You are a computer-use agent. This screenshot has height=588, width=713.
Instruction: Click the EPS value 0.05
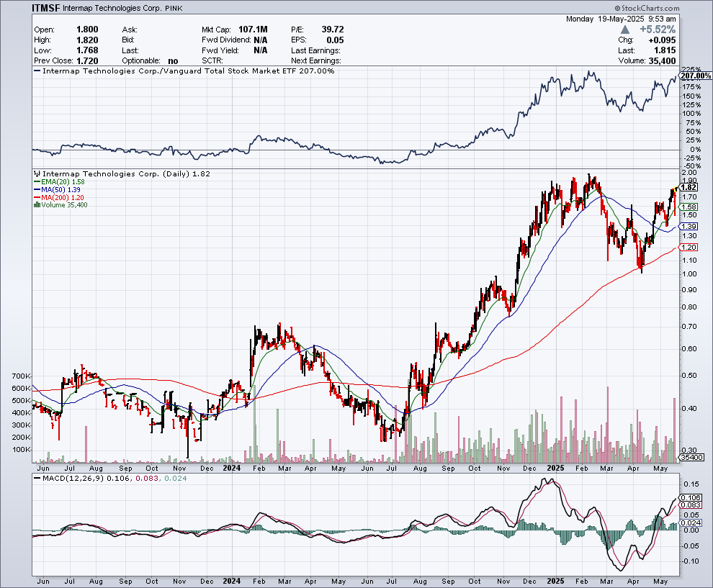click(x=335, y=40)
